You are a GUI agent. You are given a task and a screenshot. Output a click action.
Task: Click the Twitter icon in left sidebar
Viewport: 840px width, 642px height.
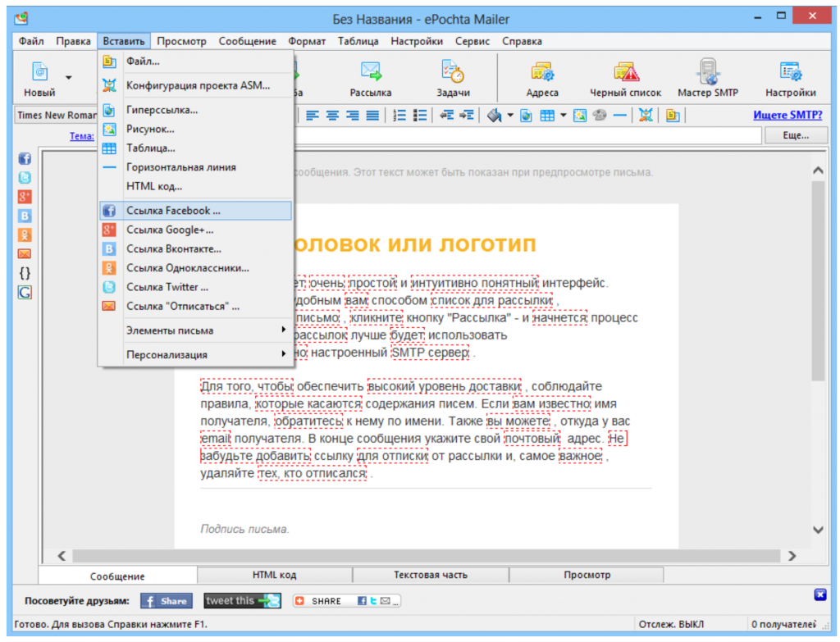tap(25, 178)
